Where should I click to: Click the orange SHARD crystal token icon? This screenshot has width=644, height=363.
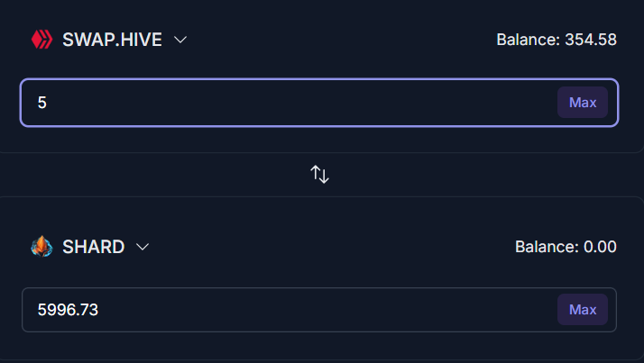(x=41, y=247)
